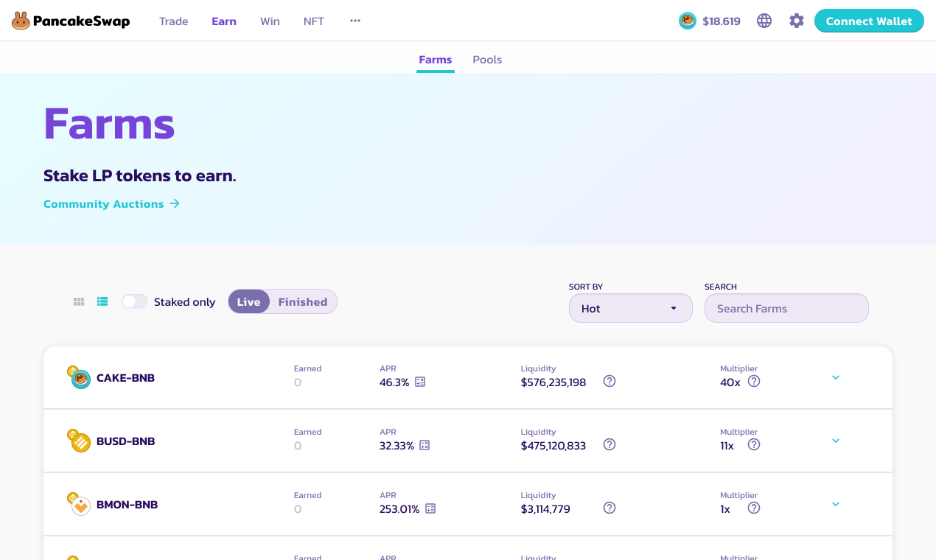Click BMON-BNB multiplier help icon
The height and width of the screenshot is (560, 936).
pos(754,508)
